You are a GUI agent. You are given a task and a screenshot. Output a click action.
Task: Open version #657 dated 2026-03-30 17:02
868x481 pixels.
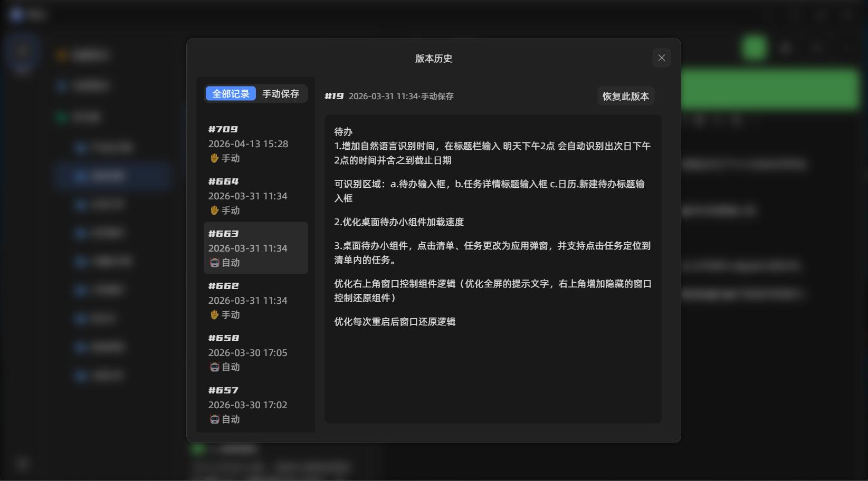[x=247, y=405]
